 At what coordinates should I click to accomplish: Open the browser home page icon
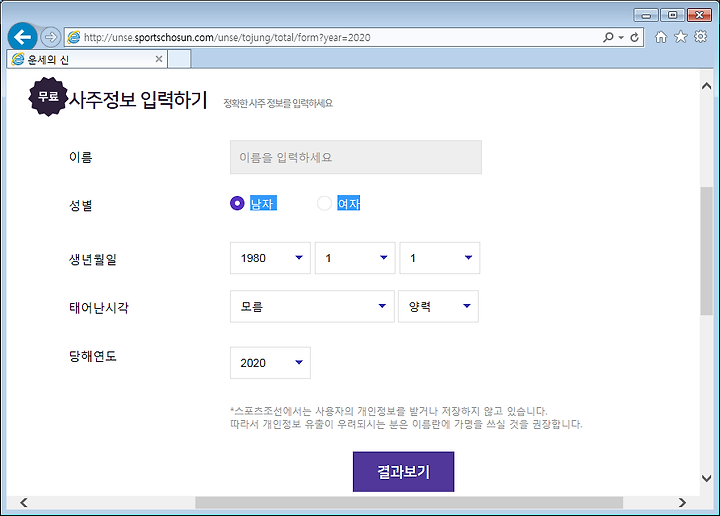tap(661, 37)
